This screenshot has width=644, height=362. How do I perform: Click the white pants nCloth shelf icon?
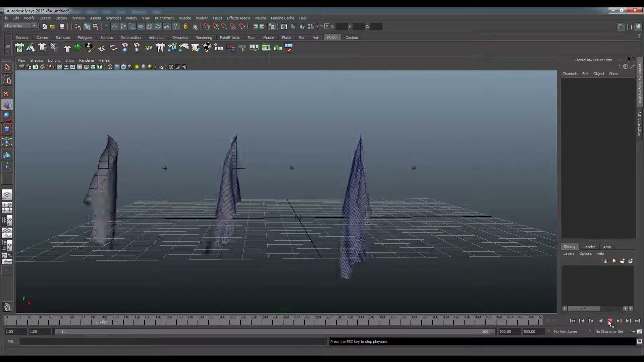coord(160,48)
